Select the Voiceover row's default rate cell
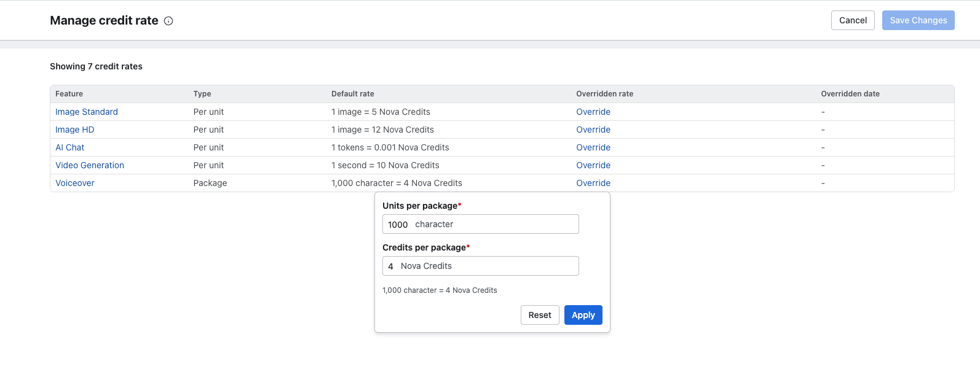980x369 pixels. [x=397, y=183]
